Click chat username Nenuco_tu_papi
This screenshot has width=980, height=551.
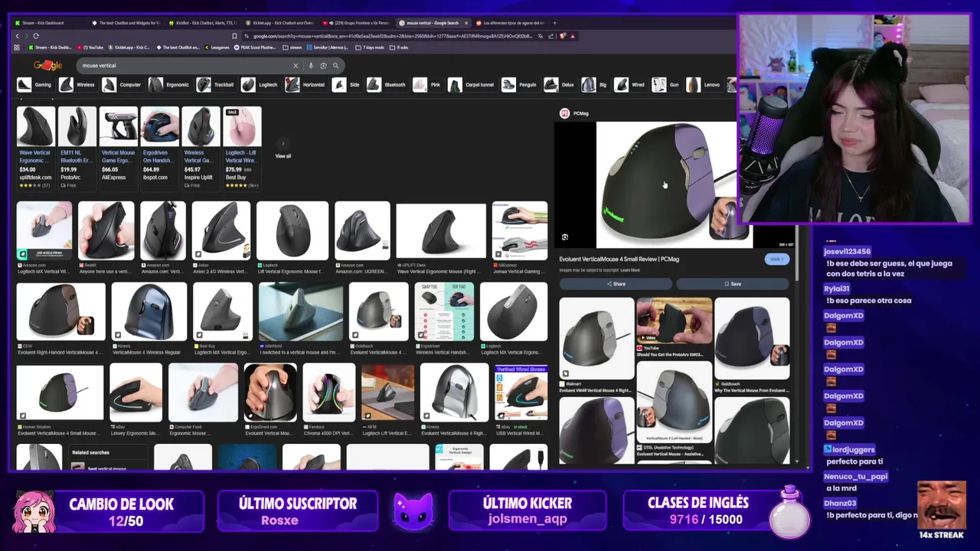pyautogui.click(x=856, y=477)
